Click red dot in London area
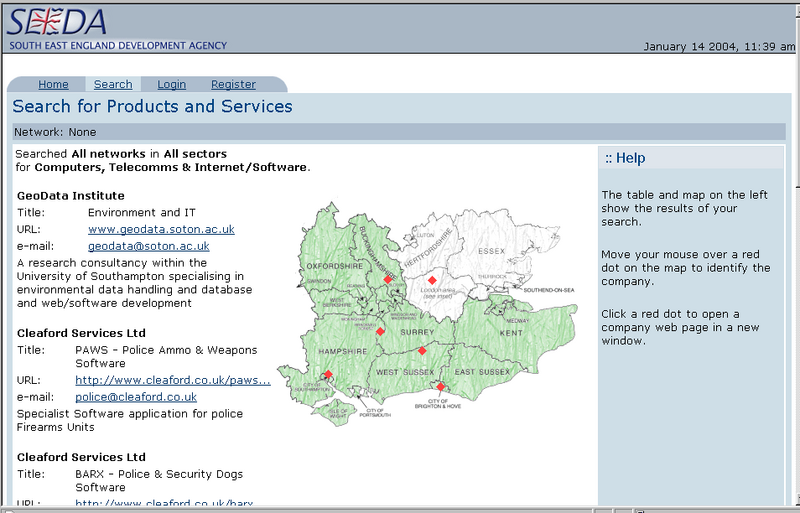 coord(432,280)
